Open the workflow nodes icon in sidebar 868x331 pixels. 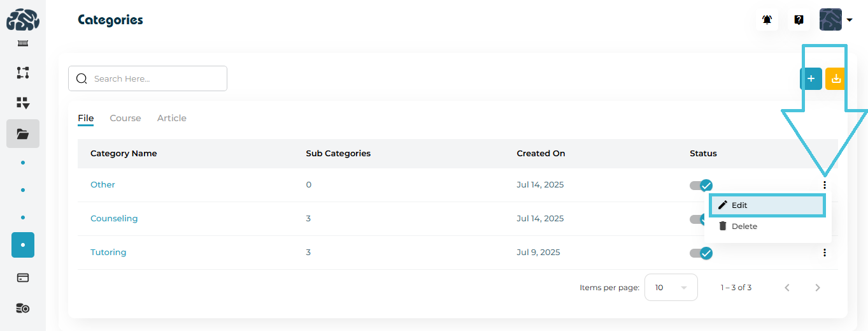pos(23,73)
